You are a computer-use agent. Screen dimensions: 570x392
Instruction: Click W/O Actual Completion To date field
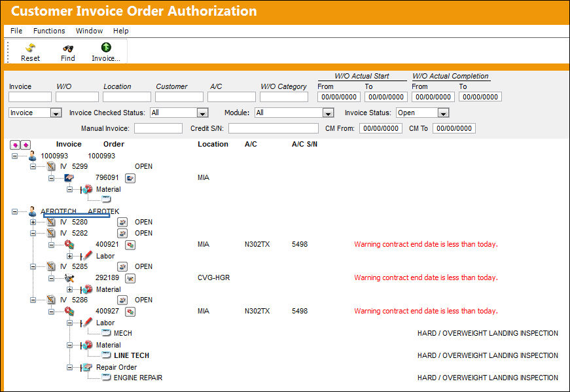(480, 97)
